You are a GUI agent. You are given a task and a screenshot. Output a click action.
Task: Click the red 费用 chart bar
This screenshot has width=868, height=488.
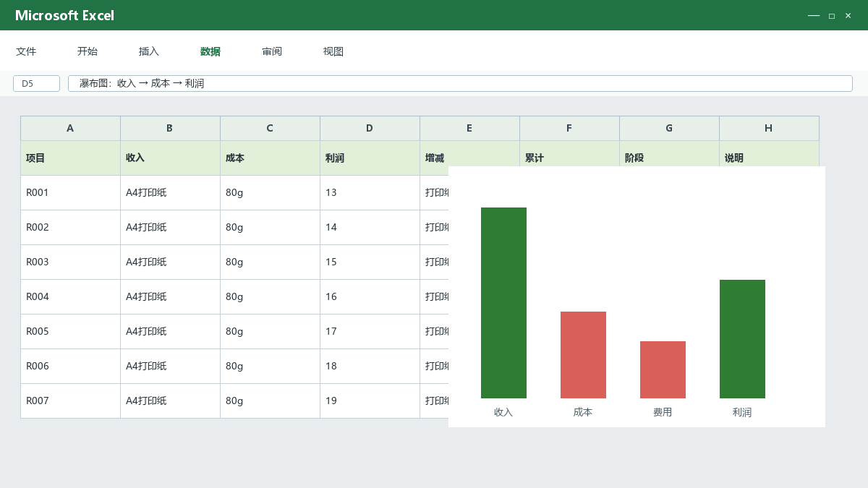click(663, 369)
